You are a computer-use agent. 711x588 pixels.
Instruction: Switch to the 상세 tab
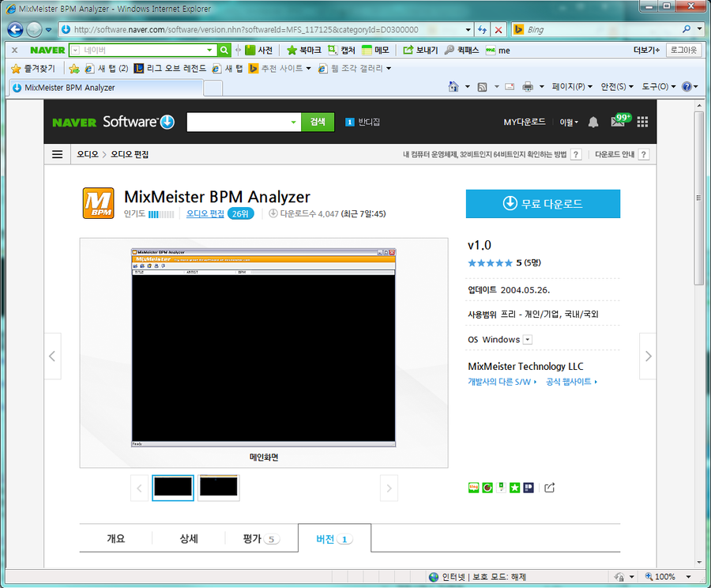click(x=189, y=539)
